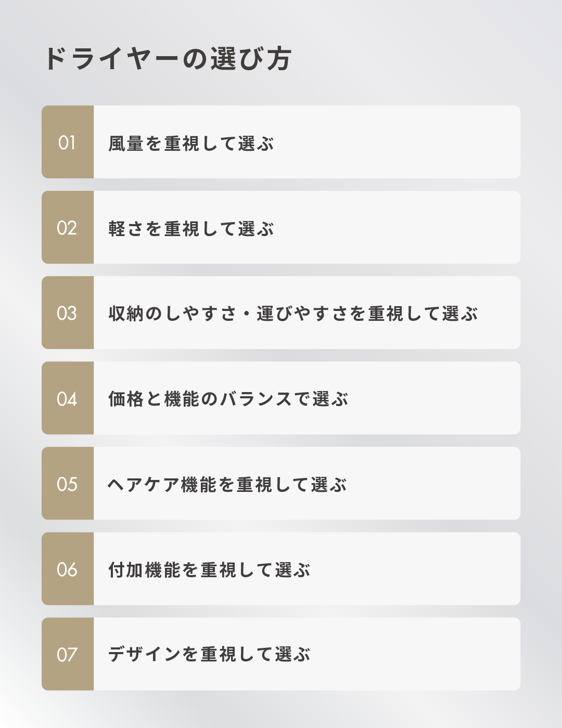Open the 風量を重視して選ぶ item
Viewport: 562px width, 728px height.
click(x=191, y=144)
